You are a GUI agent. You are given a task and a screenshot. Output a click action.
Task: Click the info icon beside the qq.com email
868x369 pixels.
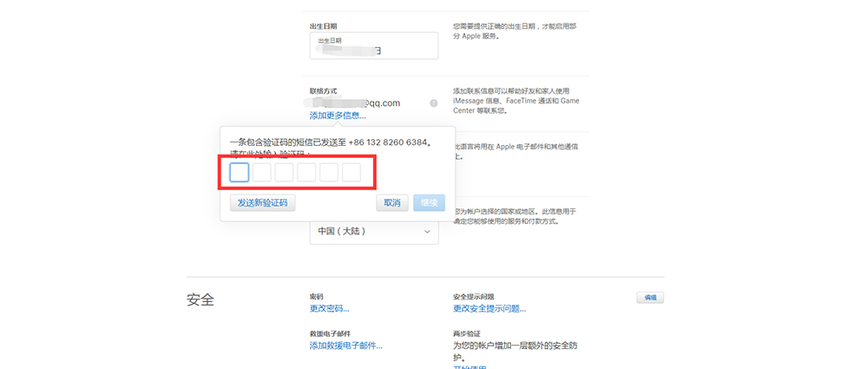tap(433, 103)
